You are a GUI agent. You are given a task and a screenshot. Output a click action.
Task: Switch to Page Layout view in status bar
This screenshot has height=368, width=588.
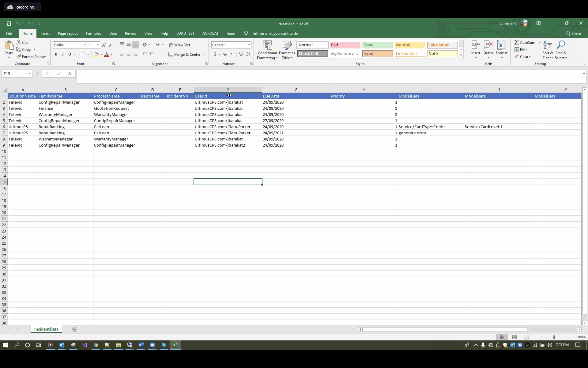coord(514,337)
